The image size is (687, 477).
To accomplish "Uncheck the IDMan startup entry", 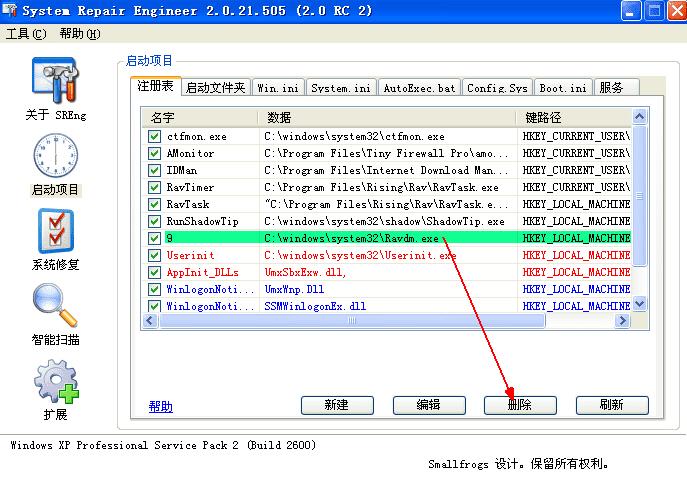I will tap(154, 170).
